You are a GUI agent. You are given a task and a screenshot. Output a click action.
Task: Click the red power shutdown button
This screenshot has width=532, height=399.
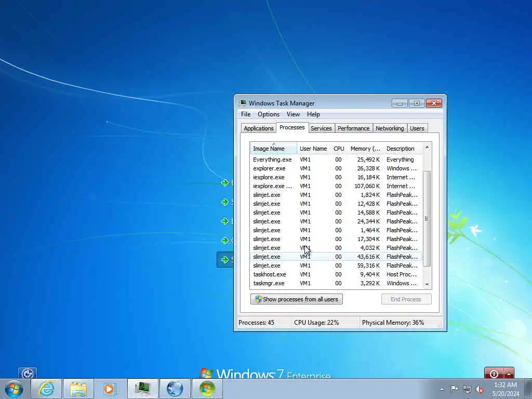click(x=494, y=374)
